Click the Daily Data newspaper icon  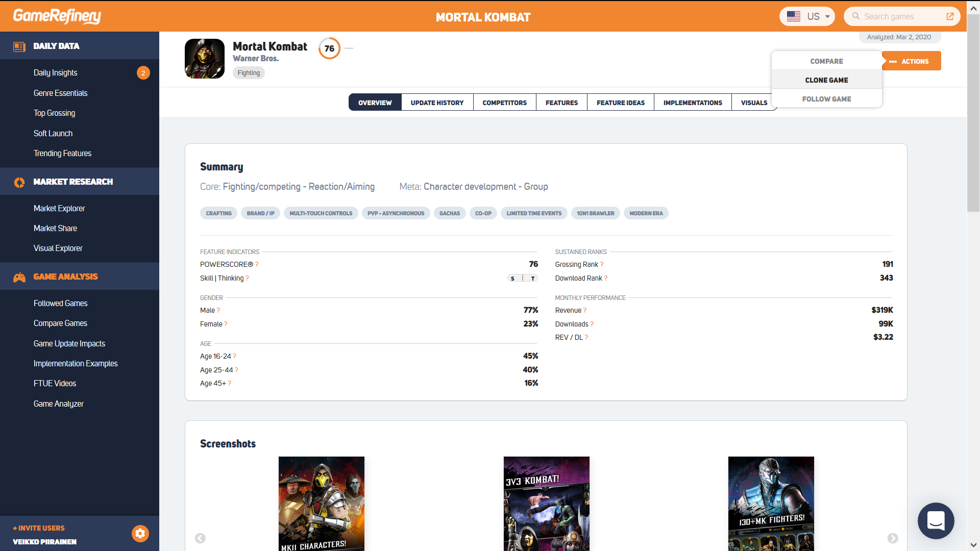coord(19,46)
